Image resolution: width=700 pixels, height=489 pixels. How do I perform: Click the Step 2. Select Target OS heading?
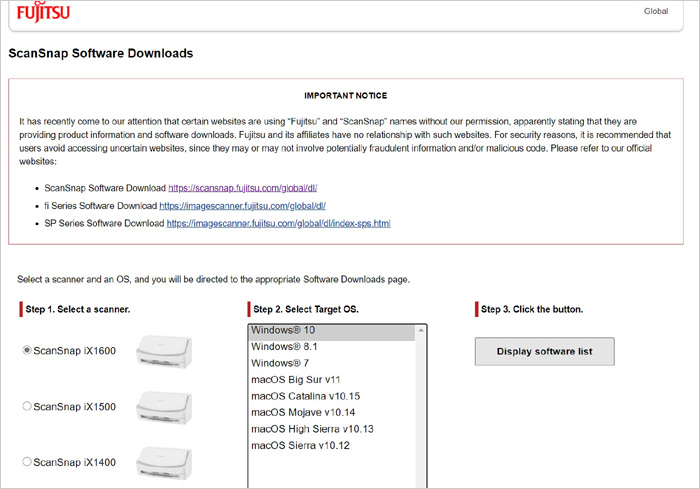[306, 309]
